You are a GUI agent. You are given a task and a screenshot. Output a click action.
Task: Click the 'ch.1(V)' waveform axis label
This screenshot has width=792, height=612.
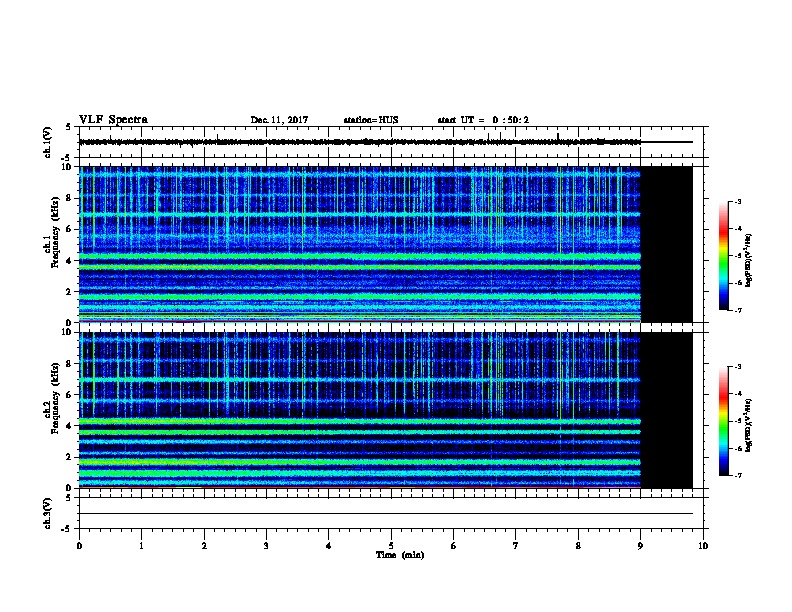pyautogui.click(x=47, y=142)
